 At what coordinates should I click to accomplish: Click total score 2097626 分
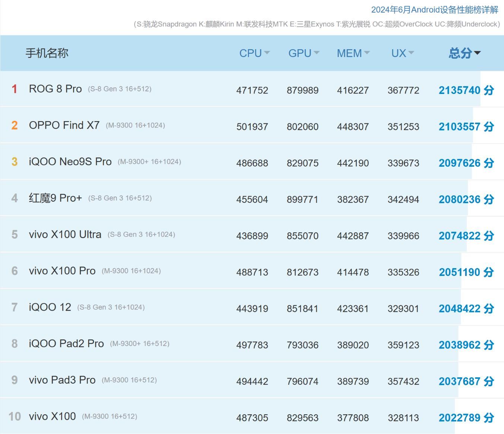pyautogui.click(x=466, y=163)
